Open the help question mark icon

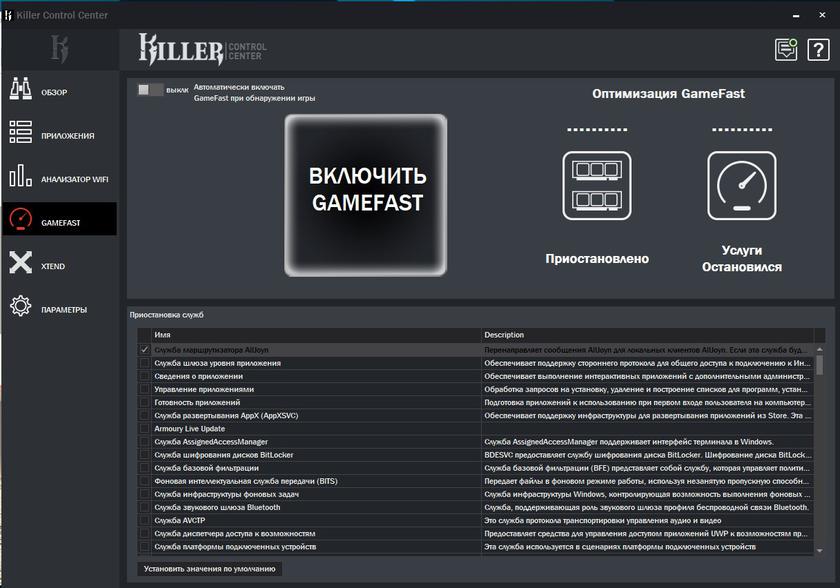pyautogui.click(x=817, y=50)
